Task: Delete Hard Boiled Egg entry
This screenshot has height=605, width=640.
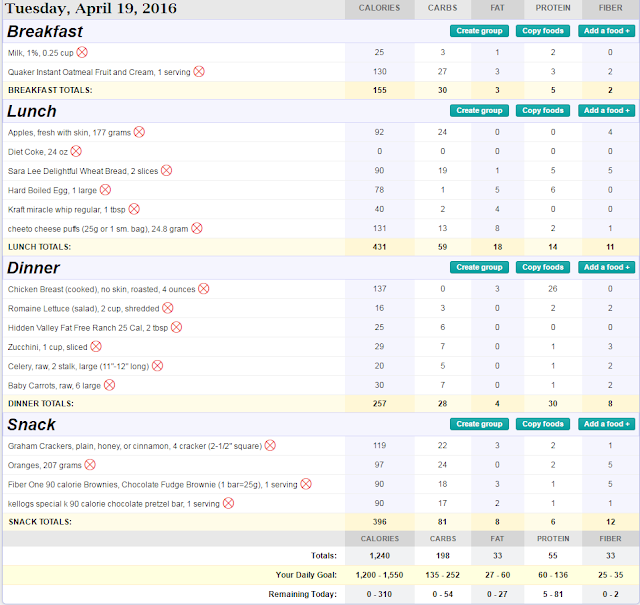Action: pos(105,190)
